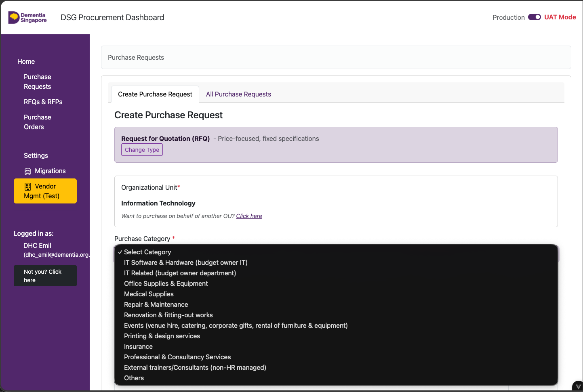This screenshot has width=583, height=392.
Task: Select Others option
Action: click(336, 378)
